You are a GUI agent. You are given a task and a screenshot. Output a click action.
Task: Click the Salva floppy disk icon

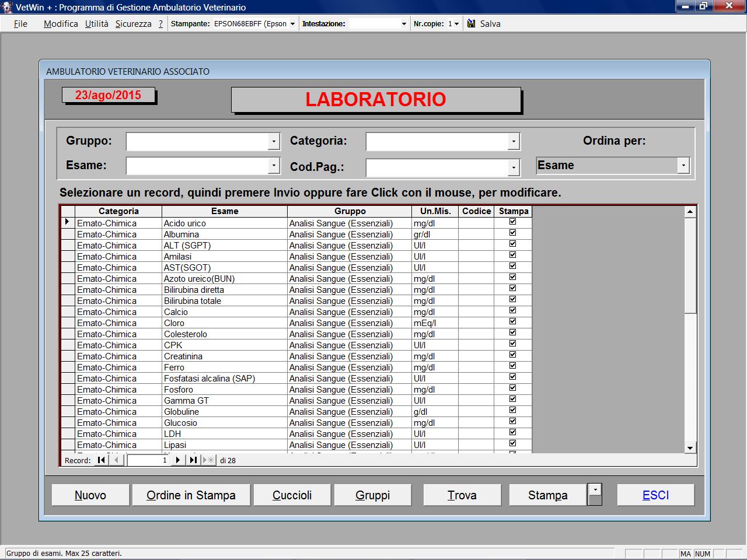pos(472,23)
